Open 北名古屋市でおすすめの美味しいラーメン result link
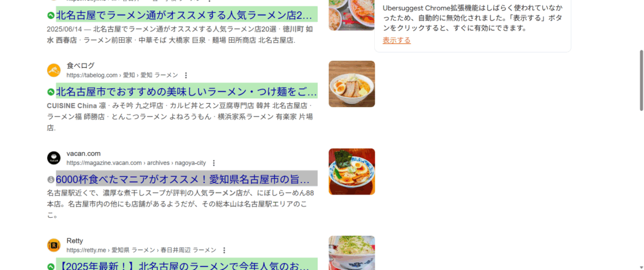The width and height of the screenshot is (644, 270). point(186,91)
